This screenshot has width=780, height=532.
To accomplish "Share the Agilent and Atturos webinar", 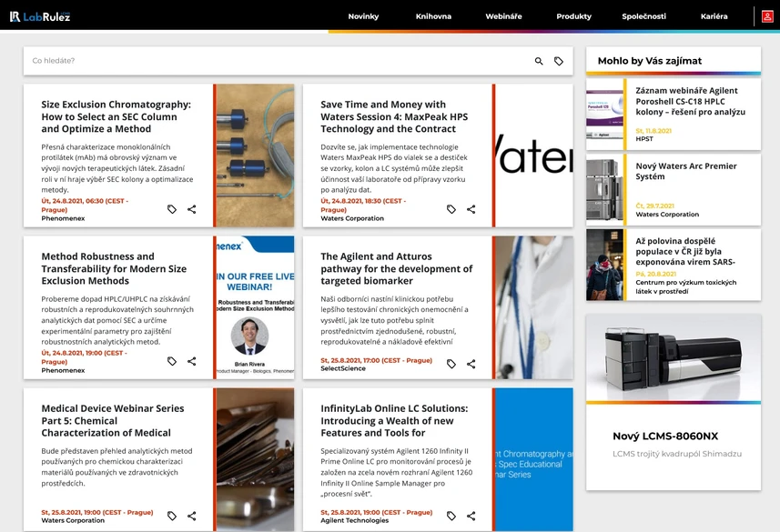I will 471,364.
